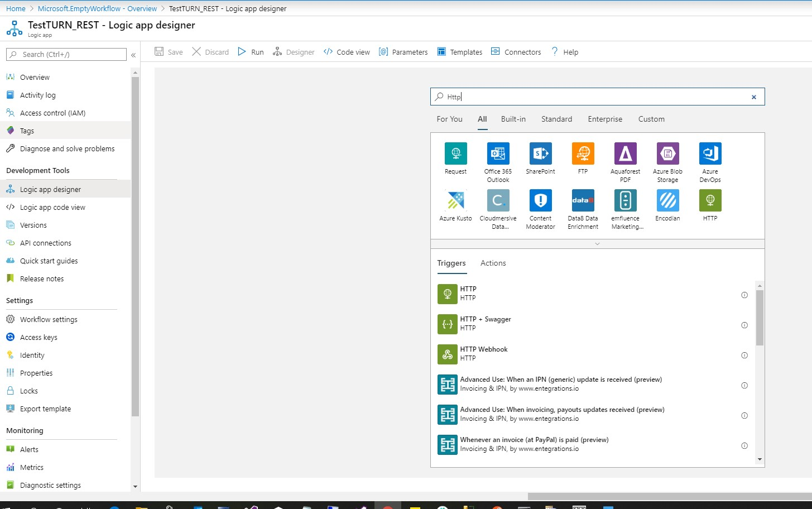The height and width of the screenshot is (509, 812).
Task: Show info for IPN generic update trigger
Action: pyautogui.click(x=744, y=385)
